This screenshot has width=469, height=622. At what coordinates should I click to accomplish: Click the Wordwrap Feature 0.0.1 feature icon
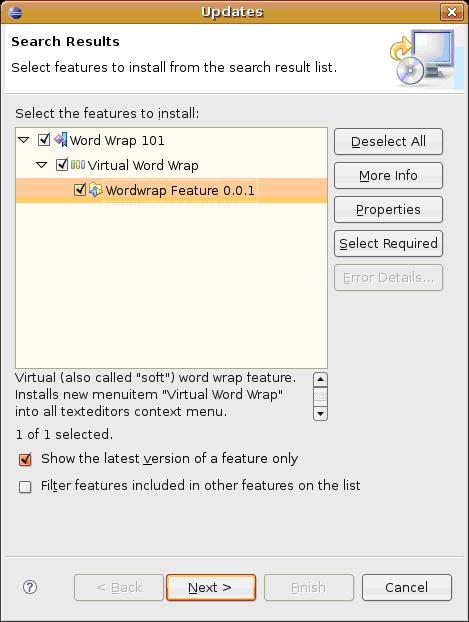click(x=95, y=190)
